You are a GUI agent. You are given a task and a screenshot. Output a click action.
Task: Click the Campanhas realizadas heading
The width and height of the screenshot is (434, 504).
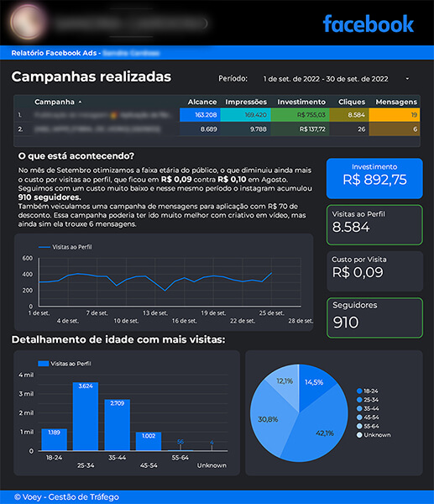[92, 76]
